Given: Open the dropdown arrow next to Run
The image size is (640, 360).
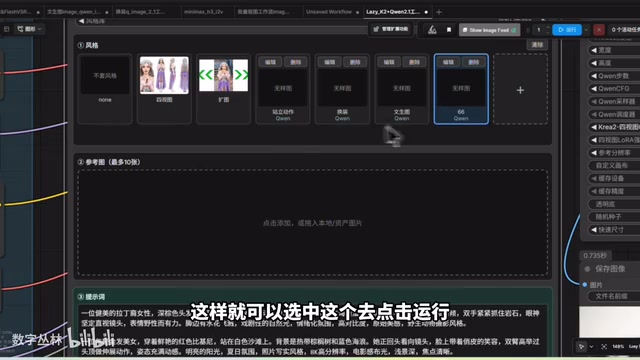Looking at the screenshot, I should pos(586,30).
